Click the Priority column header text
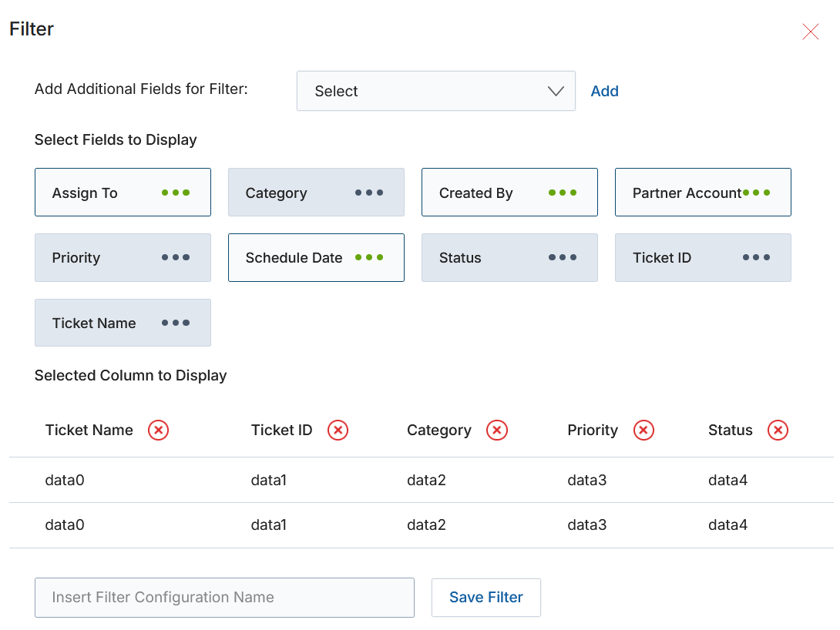Viewport: 840px width, 630px height. (593, 431)
